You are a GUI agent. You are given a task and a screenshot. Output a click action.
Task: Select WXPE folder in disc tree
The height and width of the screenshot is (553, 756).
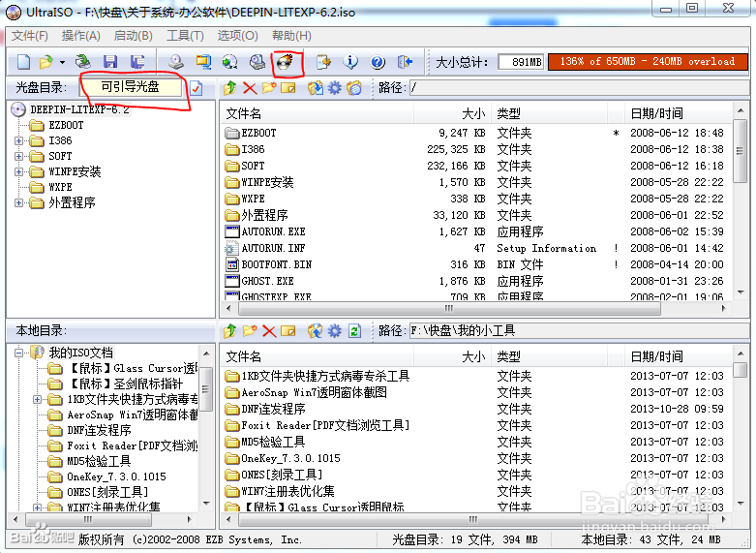(60, 187)
